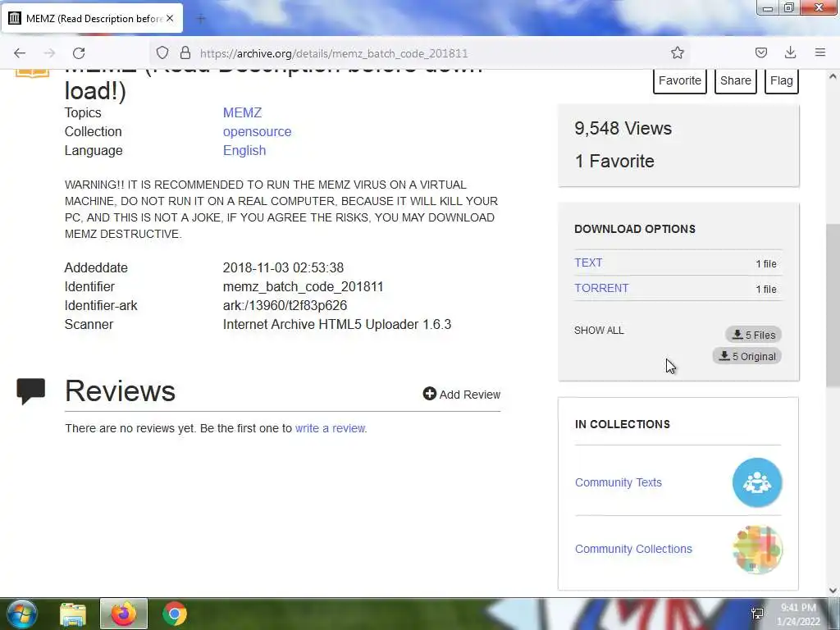Click the browser forward arrow
The image size is (840, 630).
[49, 53]
